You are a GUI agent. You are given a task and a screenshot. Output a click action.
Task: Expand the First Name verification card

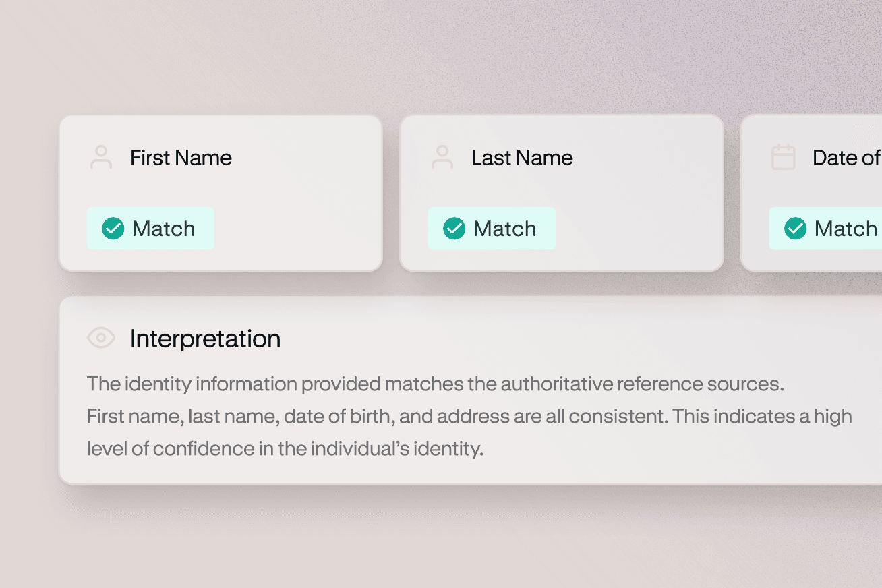[220, 193]
